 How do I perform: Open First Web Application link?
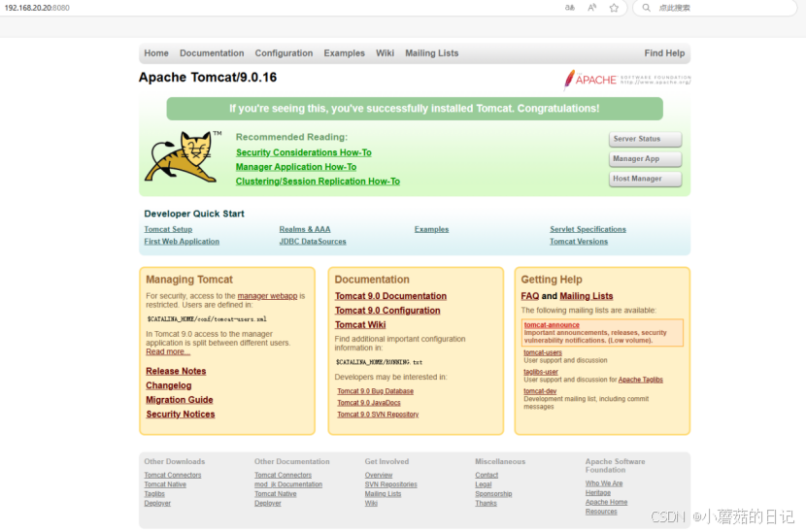coord(182,242)
